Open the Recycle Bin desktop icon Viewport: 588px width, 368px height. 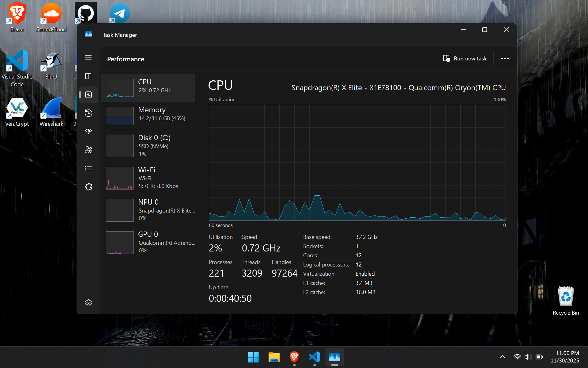tap(566, 300)
